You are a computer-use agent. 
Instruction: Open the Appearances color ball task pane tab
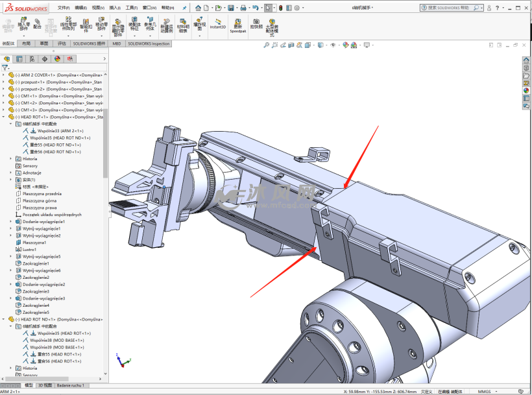tap(526, 90)
